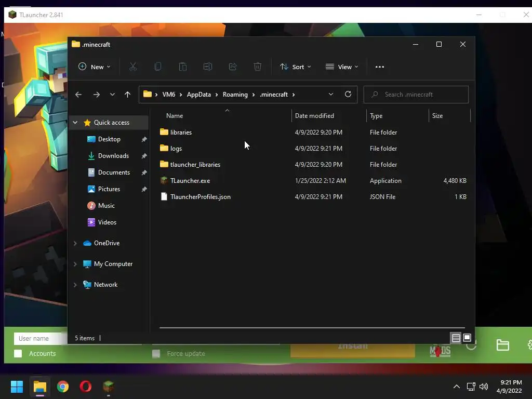Expand the My Computer tree node
532x399 pixels.
pyautogui.click(x=75, y=264)
